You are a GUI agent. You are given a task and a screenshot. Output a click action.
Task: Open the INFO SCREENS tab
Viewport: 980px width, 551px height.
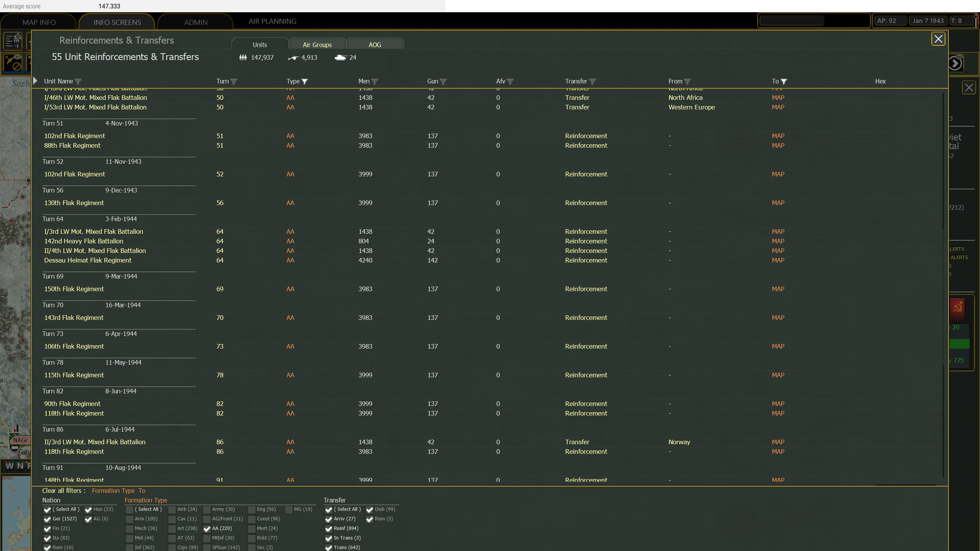117,22
